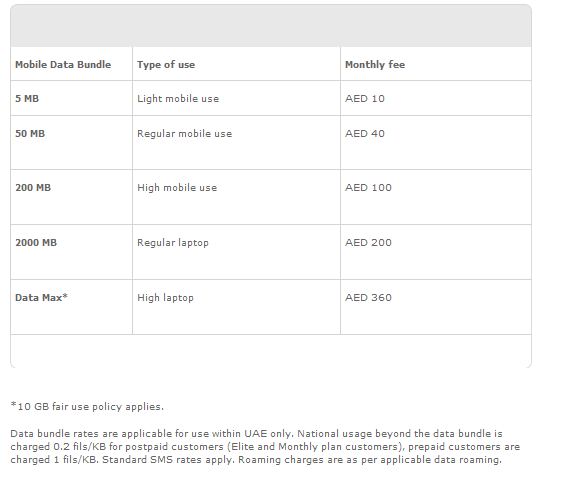Viewport: 561px width, 478px height.
Task: Click the Light mobile use text
Action: point(178,99)
